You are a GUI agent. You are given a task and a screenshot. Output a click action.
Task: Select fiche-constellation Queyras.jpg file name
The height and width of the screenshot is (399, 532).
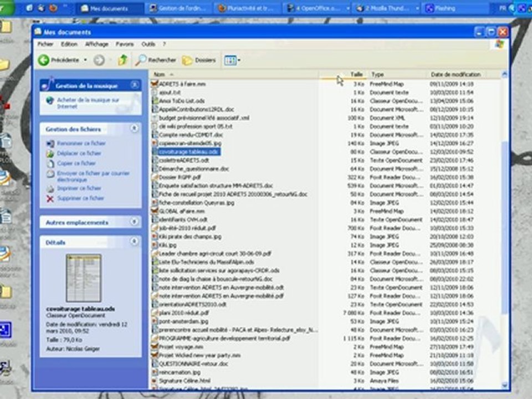point(196,203)
